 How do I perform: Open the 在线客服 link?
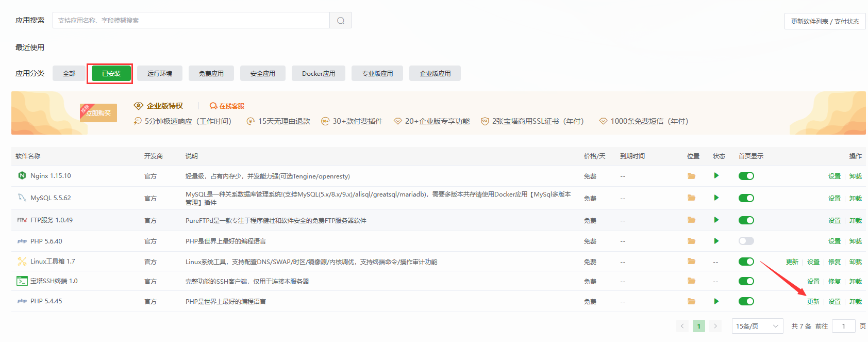227,106
